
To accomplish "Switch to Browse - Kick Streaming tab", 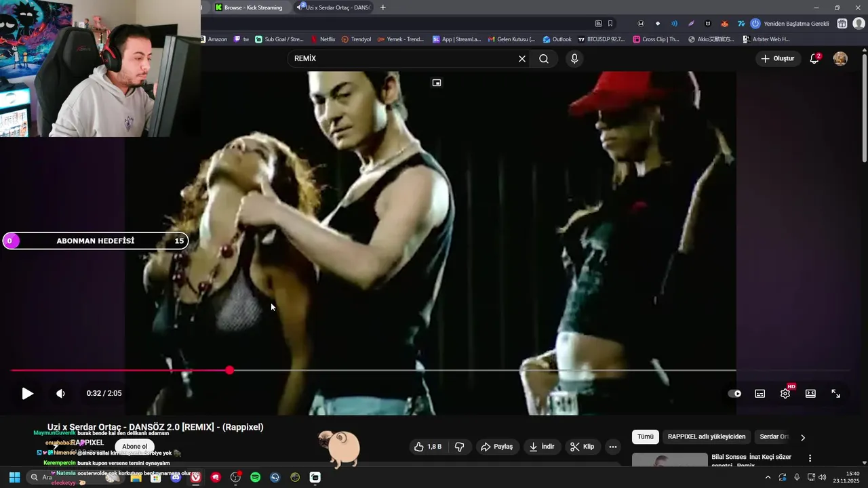I will click(x=252, y=7).
